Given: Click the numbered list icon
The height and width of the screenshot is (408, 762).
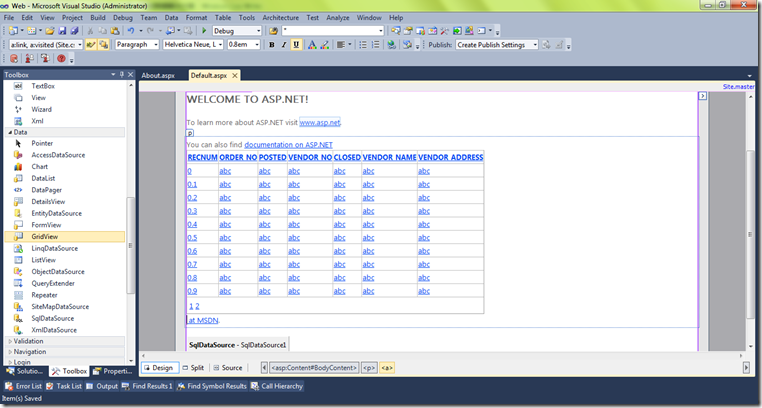Looking at the screenshot, I should click(376, 45).
